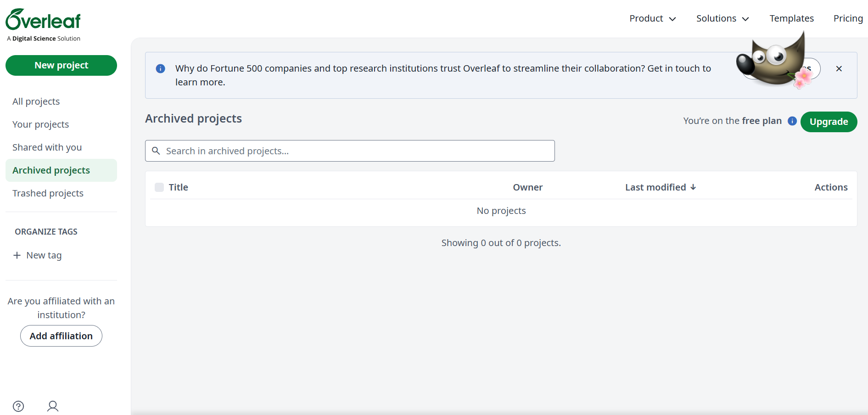Screen dimensions: 868x415
Task: Select Your projects in sidebar
Action: [61, 124]
